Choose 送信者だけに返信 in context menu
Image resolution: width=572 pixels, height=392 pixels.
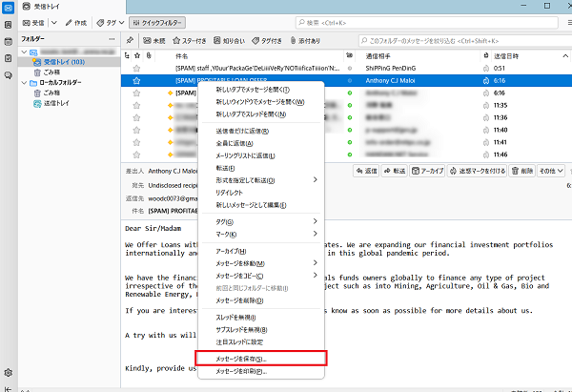(x=261, y=131)
